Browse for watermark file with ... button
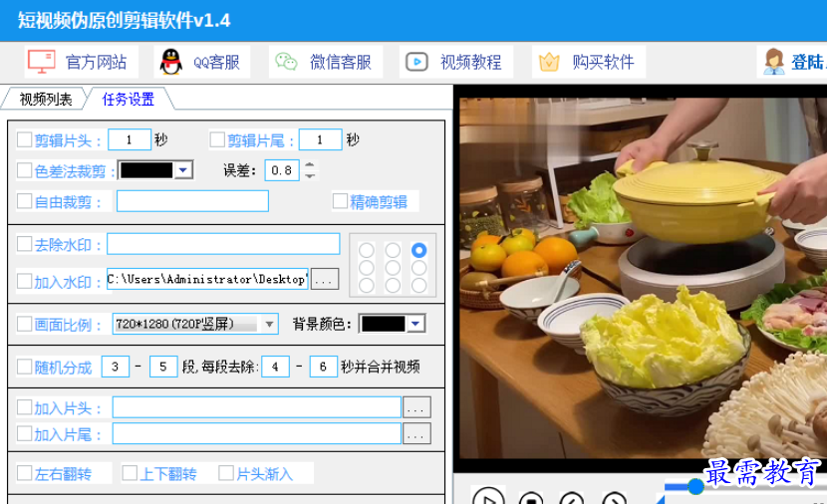 [325, 280]
